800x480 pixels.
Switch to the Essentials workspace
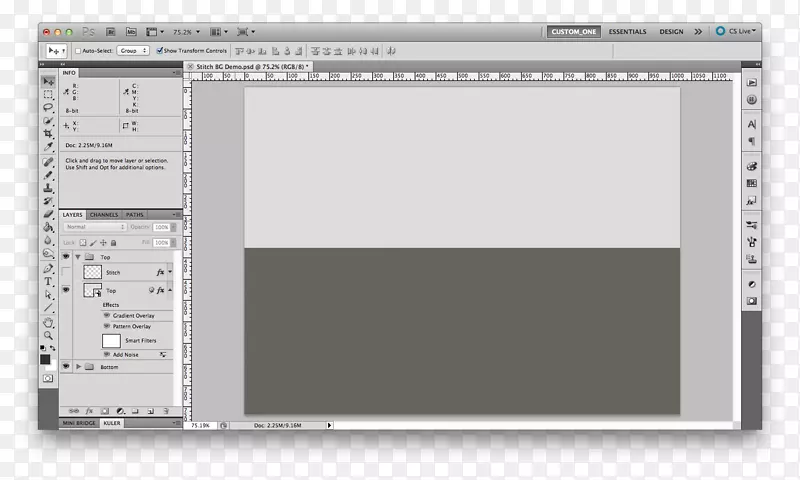(x=627, y=32)
